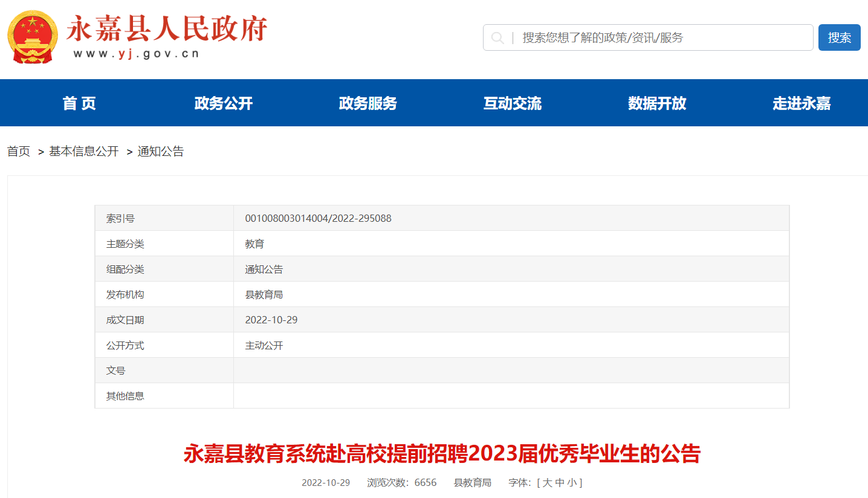
Task: Click the red announcement headline
Action: point(442,454)
